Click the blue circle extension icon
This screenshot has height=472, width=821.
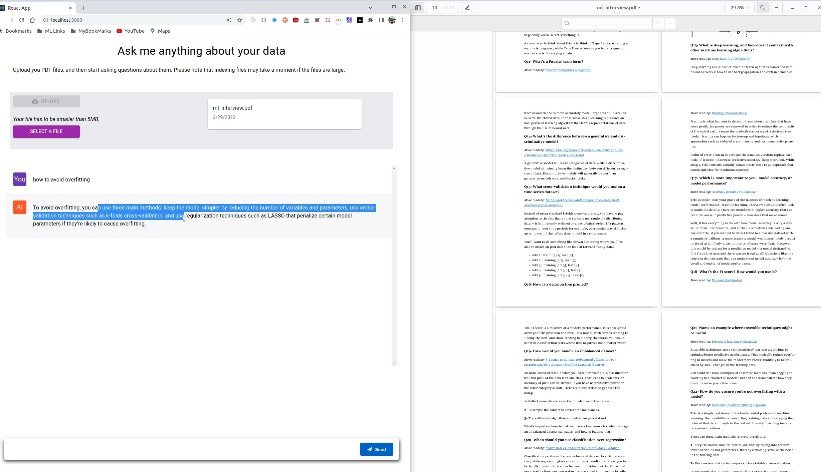click(274, 20)
